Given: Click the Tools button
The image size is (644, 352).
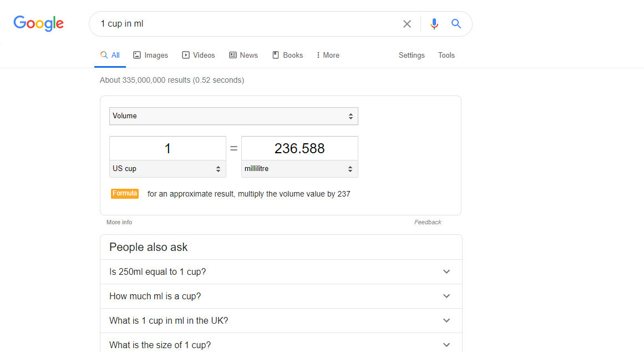Looking at the screenshot, I should point(447,55).
